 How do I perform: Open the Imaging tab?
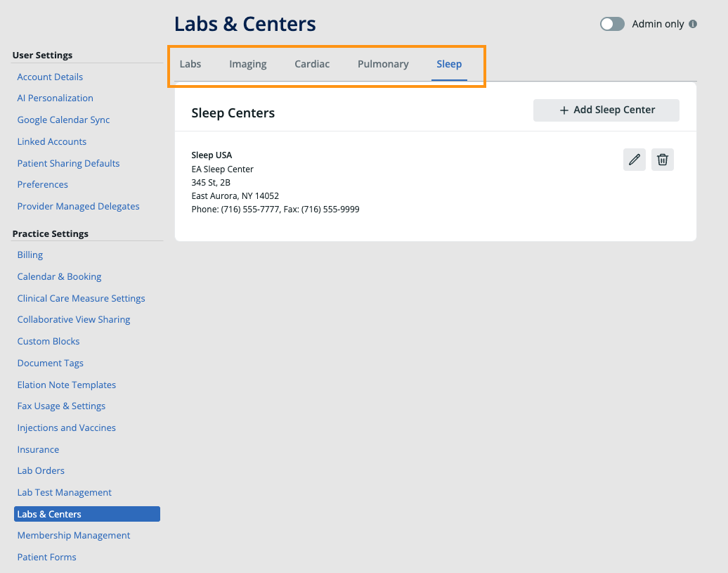point(248,64)
